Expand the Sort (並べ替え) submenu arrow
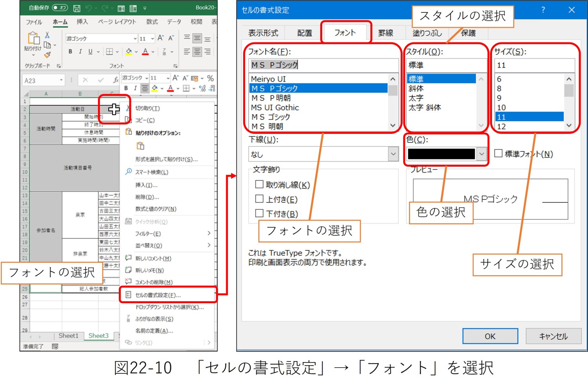 tap(209, 245)
